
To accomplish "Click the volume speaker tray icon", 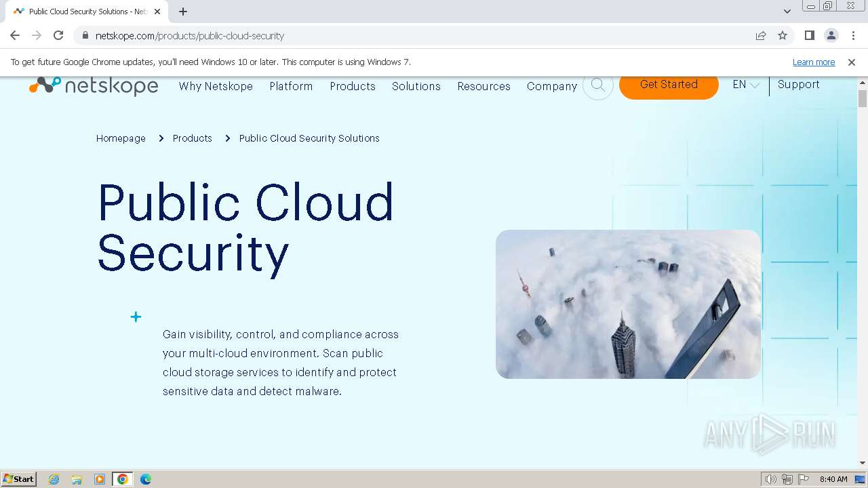I will click(771, 479).
